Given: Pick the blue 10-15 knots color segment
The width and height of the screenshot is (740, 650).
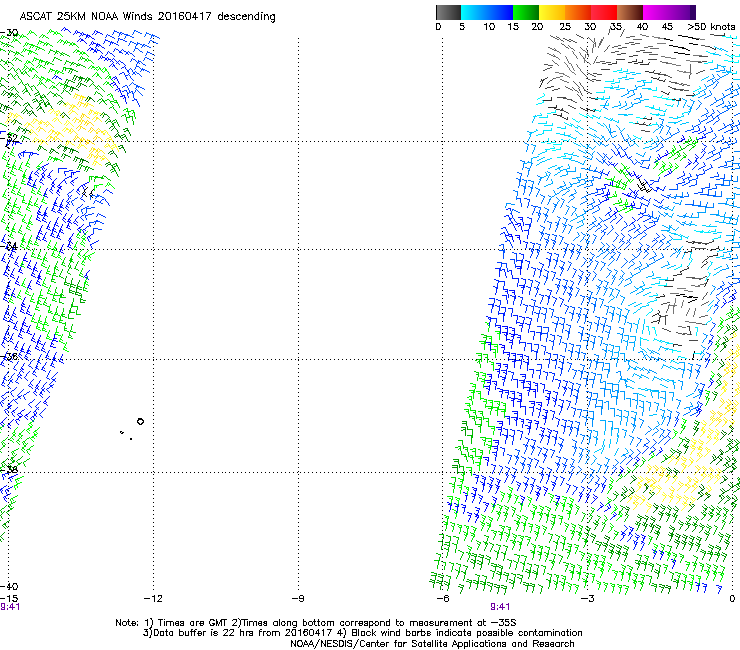Looking at the screenshot, I should pos(500,12).
